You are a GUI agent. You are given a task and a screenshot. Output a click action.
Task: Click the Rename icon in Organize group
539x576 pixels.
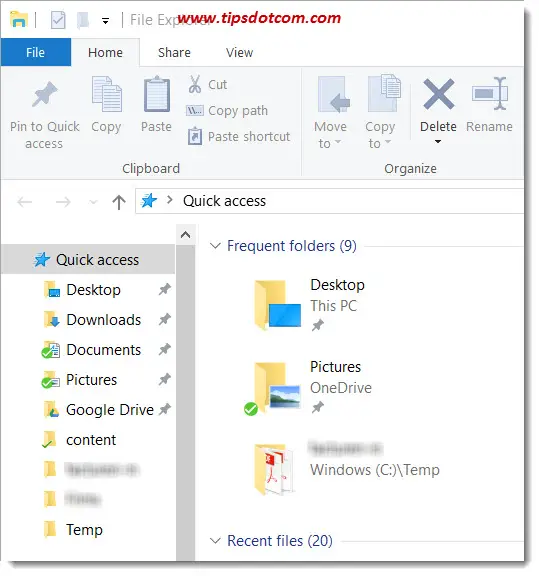click(x=490, y=94)
